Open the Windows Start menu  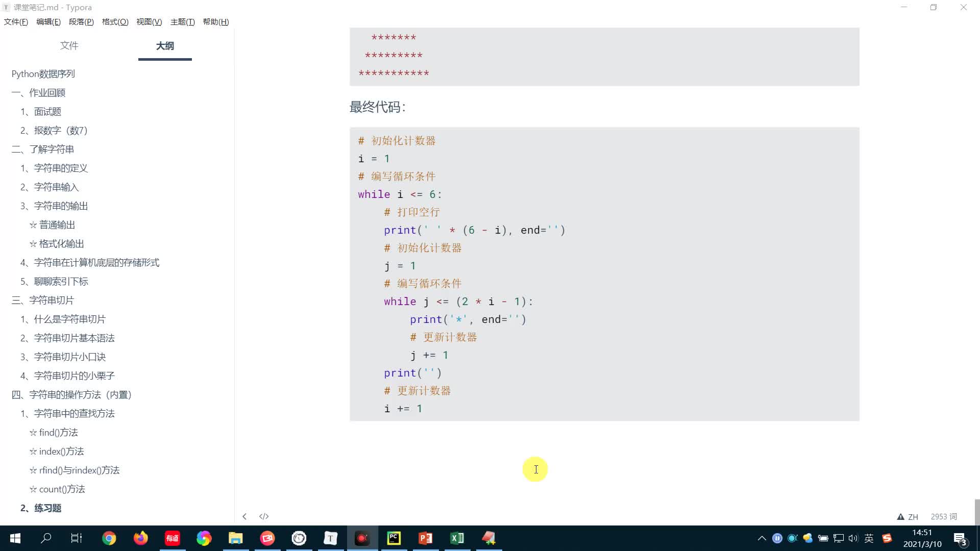click(15, 538)
